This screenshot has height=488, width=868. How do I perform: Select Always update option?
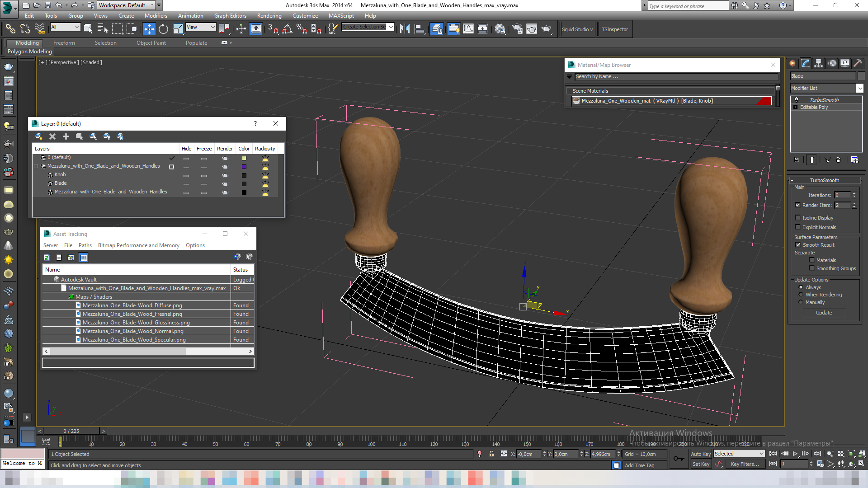(801, 287)
